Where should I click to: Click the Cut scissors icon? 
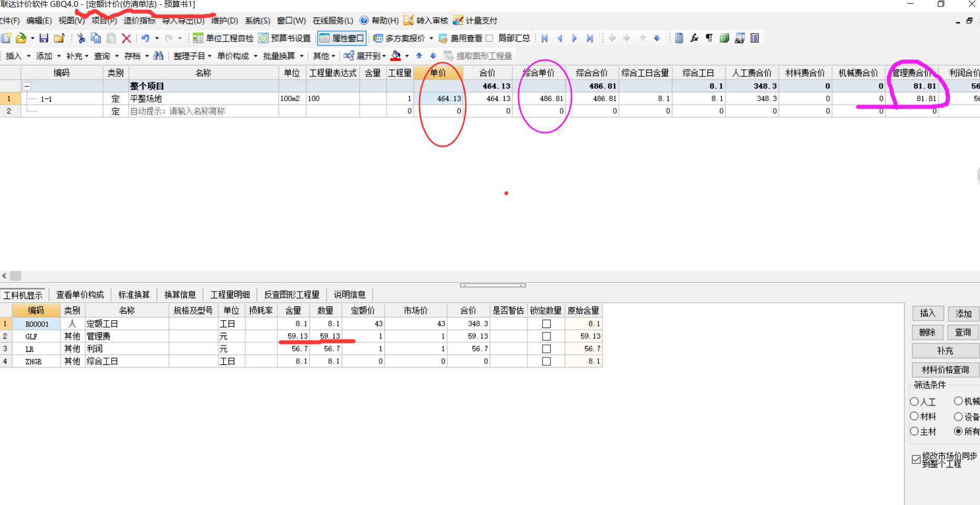[81, 38]
